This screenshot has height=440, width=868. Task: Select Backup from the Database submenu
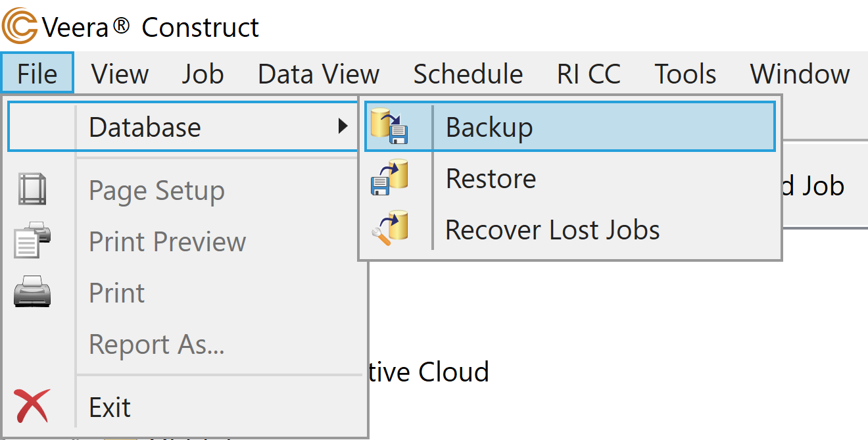point(489,127)
